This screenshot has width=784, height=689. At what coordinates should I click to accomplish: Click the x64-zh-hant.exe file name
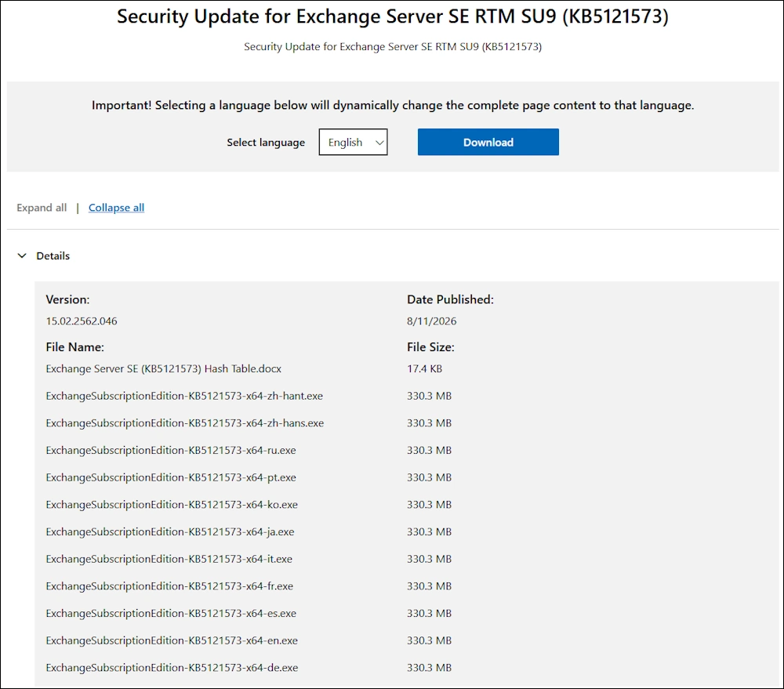tap(184, 396)
